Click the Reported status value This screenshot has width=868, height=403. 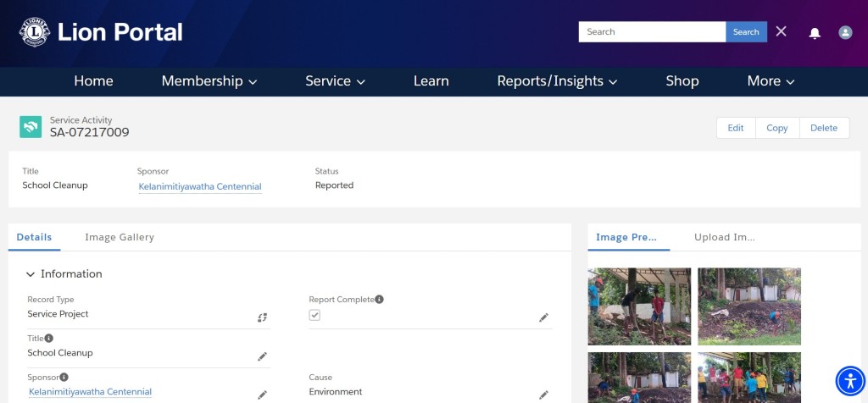pyautogui.click(x=334, y=185)
